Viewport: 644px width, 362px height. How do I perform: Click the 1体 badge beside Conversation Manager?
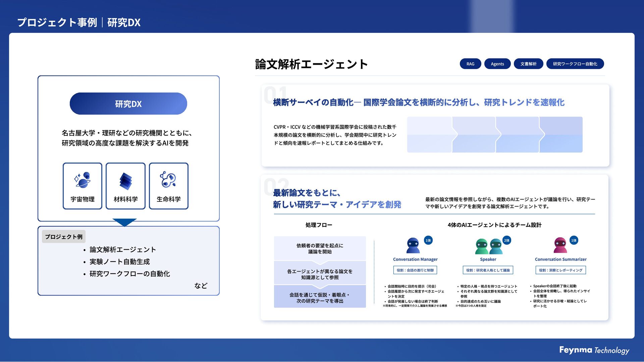[428, 240]
